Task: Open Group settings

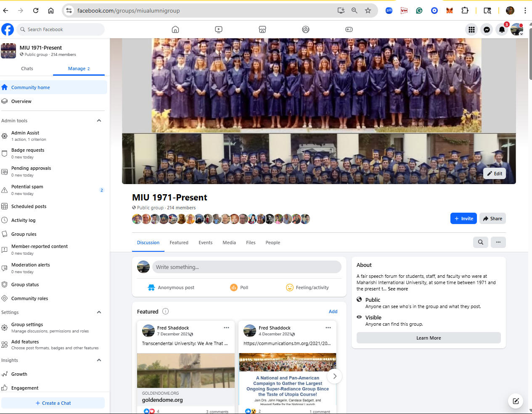Action: (53, 327)
